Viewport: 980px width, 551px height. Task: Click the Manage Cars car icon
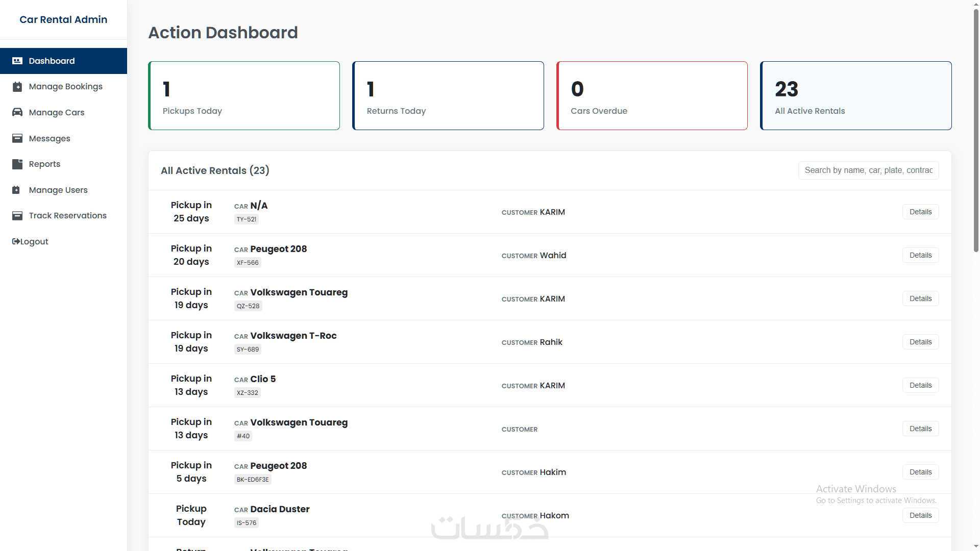pos(17,112)
